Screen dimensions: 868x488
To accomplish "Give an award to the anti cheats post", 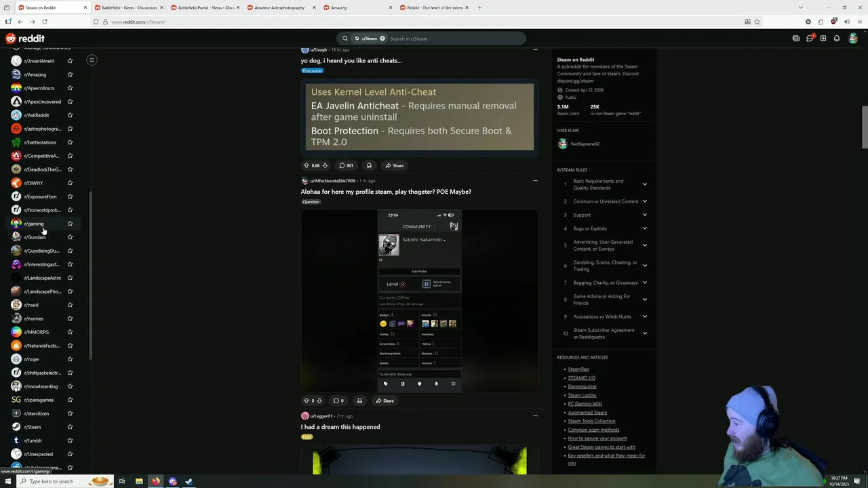I will tap(369, 165).
